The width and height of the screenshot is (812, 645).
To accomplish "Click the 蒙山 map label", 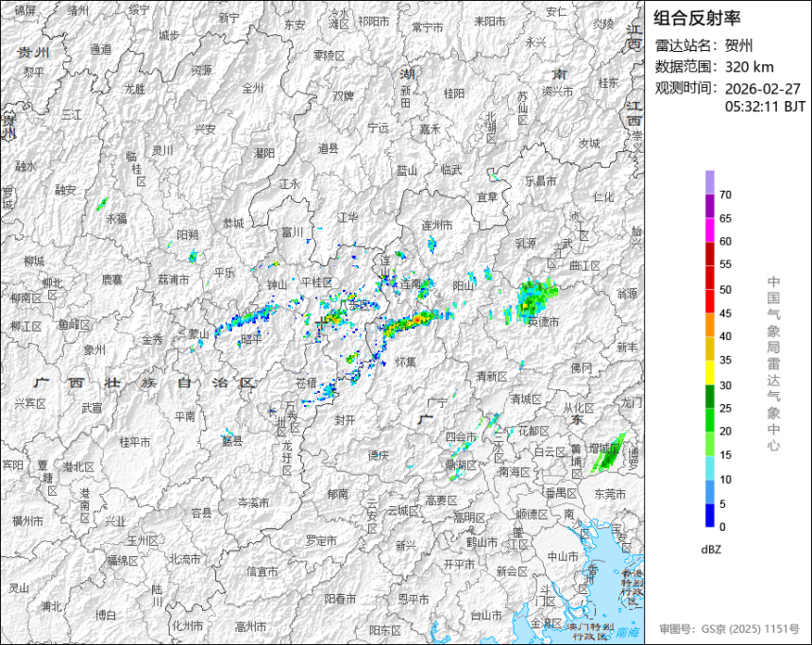I will click(198, 334).
